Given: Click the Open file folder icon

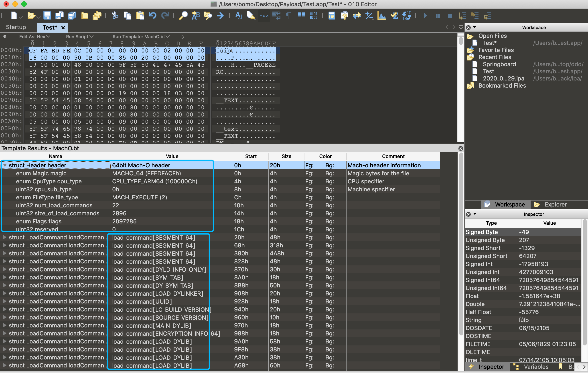Looking at the screenshot, I should coord(32,16).
